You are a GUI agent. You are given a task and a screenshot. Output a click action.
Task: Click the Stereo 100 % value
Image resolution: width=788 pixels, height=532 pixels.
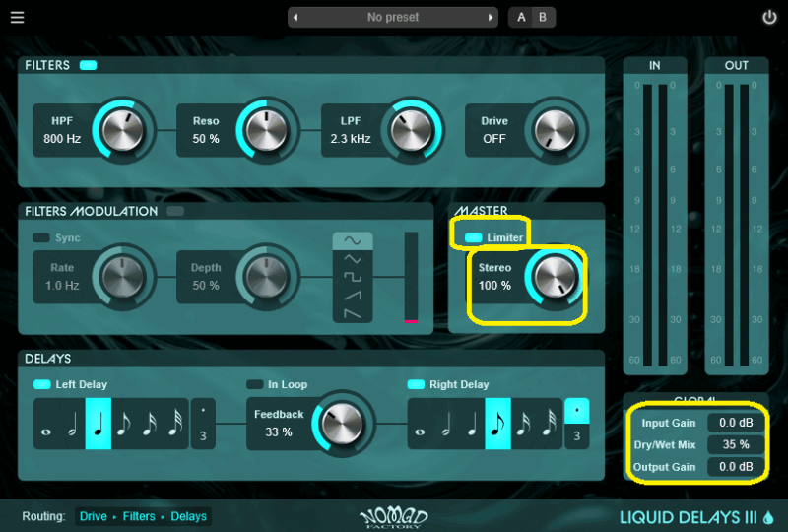tap(494, 286)
